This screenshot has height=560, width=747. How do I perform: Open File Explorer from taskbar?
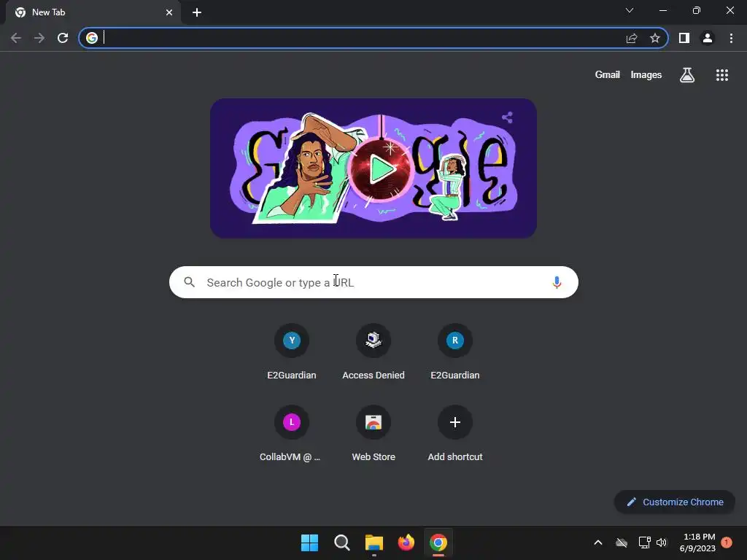point(374,542)
